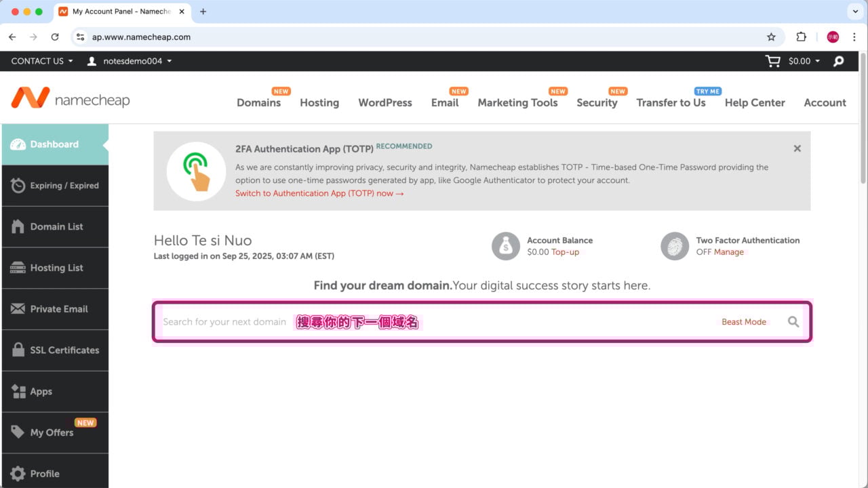Open the browser extensions puzzle icon
868x488 pixels.
pyautogui.click(x=801, y=37)
